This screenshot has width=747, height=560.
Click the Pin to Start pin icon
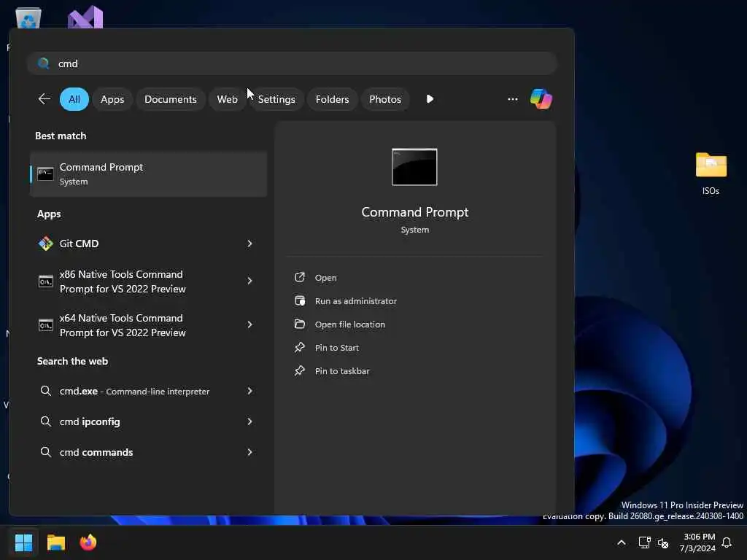click(300, 348)
